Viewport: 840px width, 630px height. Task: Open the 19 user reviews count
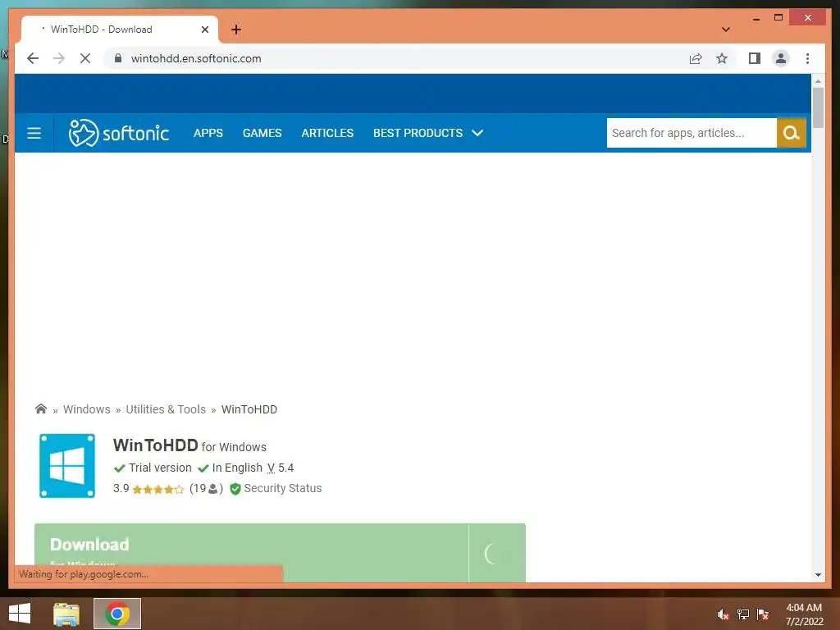pyautogui.click(x=206, y=489)
